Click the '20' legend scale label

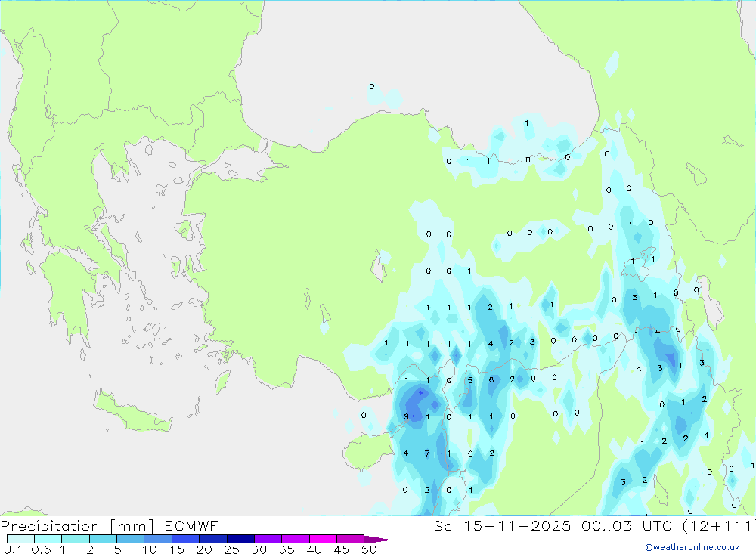tap(204, 549)
